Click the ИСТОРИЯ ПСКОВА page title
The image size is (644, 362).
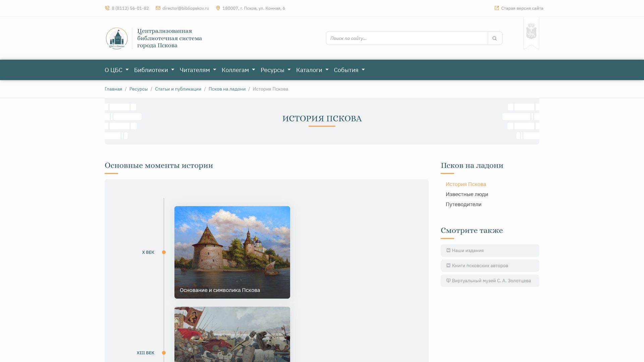point(322,119)
